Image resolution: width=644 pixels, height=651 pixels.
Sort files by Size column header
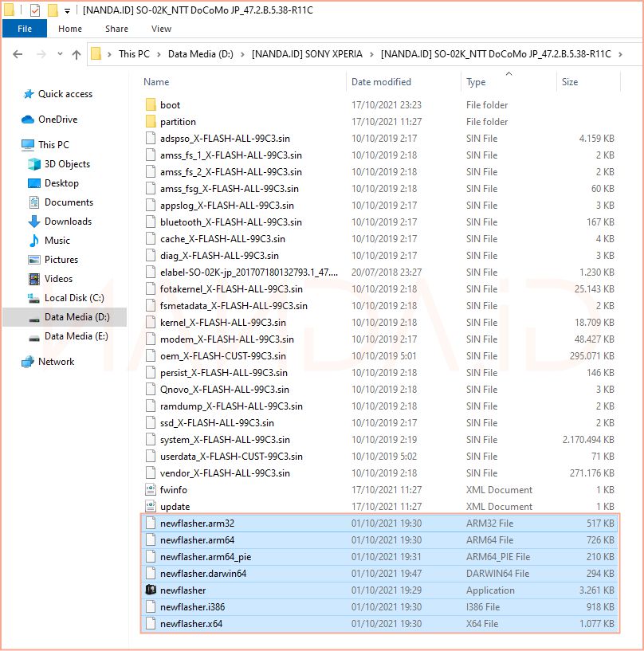coord(570,82)
